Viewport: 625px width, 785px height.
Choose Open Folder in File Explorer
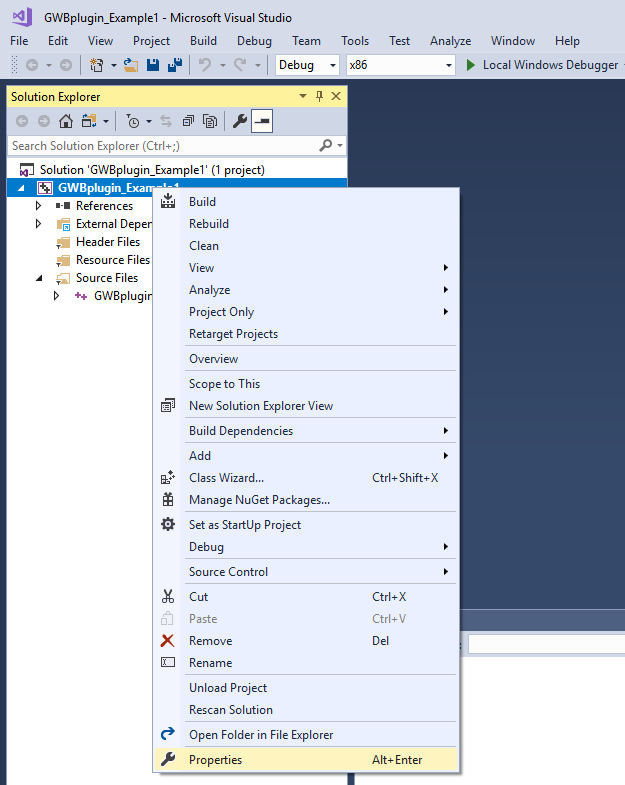[x=306, y=735]
